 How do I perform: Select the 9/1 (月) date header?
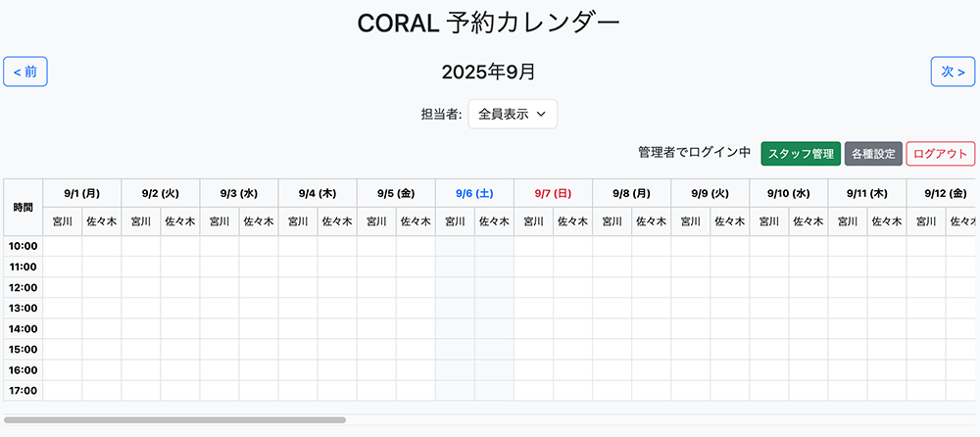[x=82, y=193]
